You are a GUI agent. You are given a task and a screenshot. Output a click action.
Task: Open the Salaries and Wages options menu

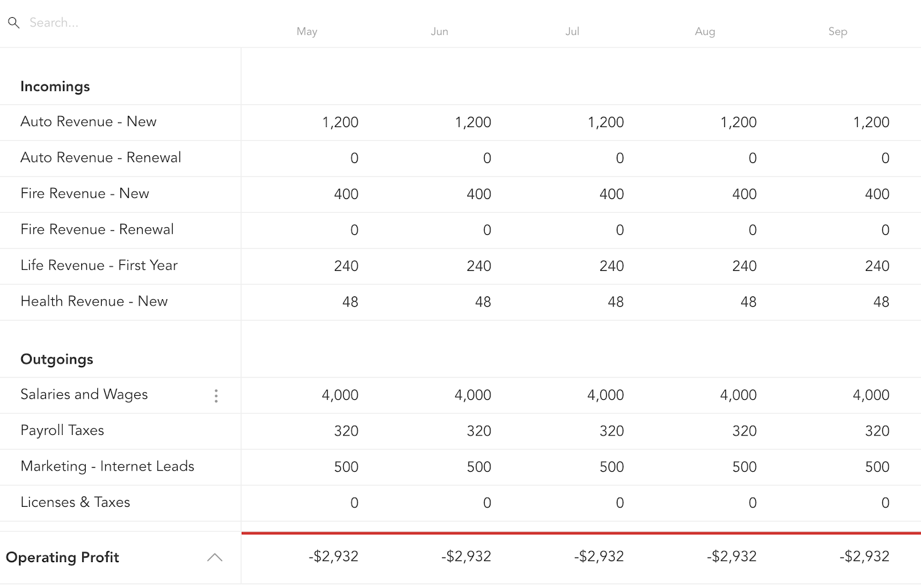(x=216, y=396)
